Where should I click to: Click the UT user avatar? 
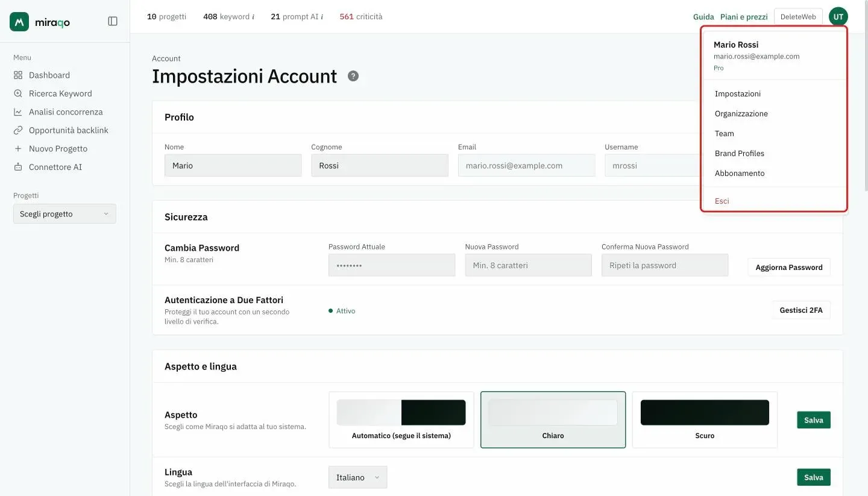(x=838, y=17)
